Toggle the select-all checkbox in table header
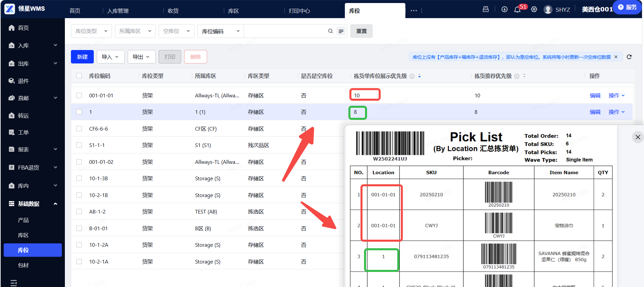Viewport: 644px width, 287px height. [79, 76]
